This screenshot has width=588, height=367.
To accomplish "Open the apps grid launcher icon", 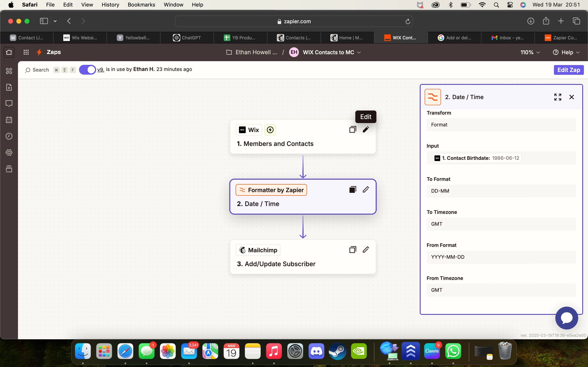I will coord(26,52).
